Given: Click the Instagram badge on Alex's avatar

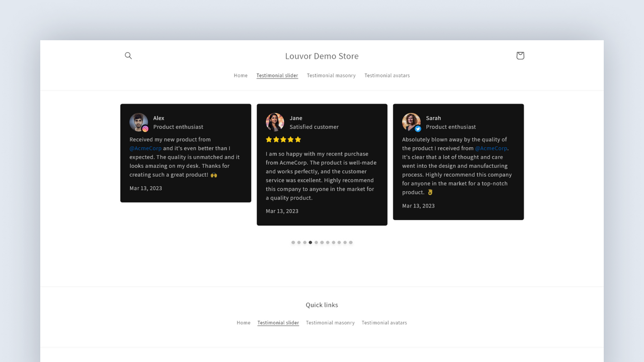Looking at the screenshot, I should [x=145, y=129].
